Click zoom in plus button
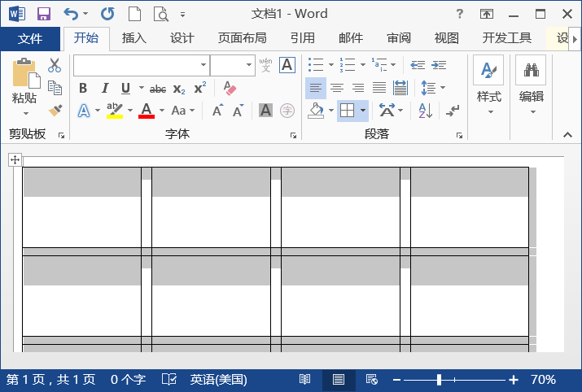This screenshot has height=392, width=582. (x=514, y=379)
